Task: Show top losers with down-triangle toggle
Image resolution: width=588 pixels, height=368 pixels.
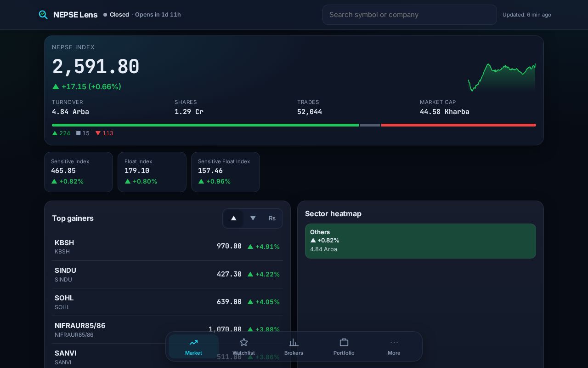Action: click(253, 218)
